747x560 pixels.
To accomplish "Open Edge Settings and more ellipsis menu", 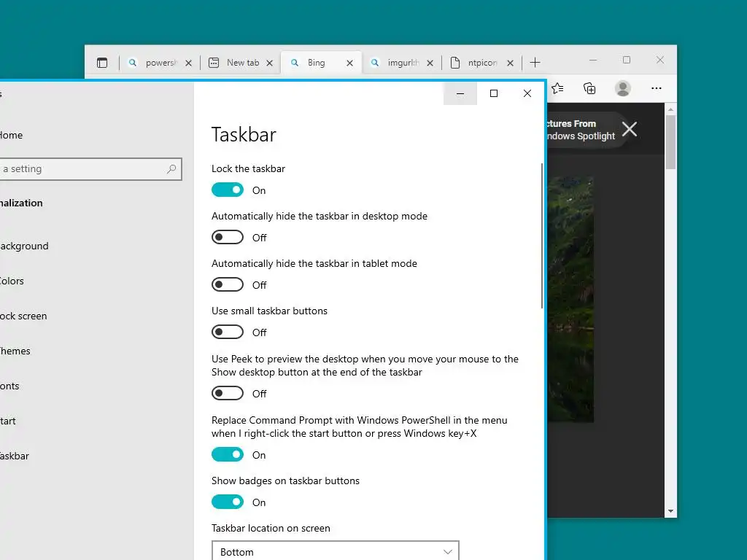I will point(657,88).
